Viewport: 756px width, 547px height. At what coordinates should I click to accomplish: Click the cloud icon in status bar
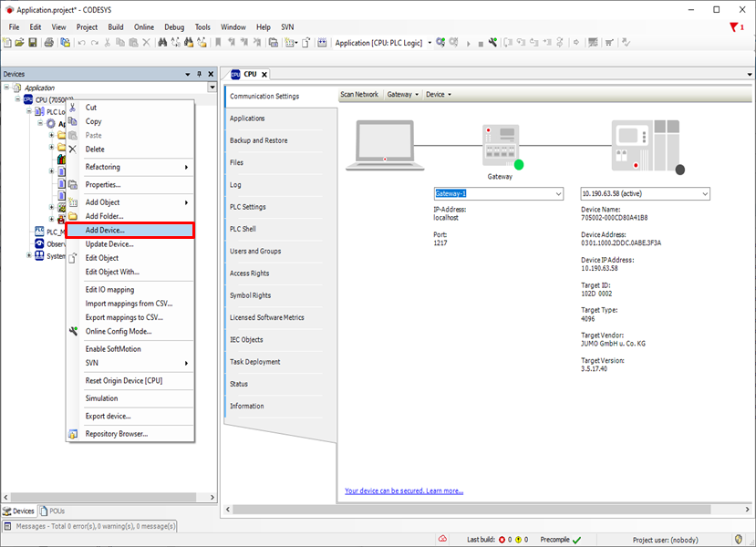[442, 539]
